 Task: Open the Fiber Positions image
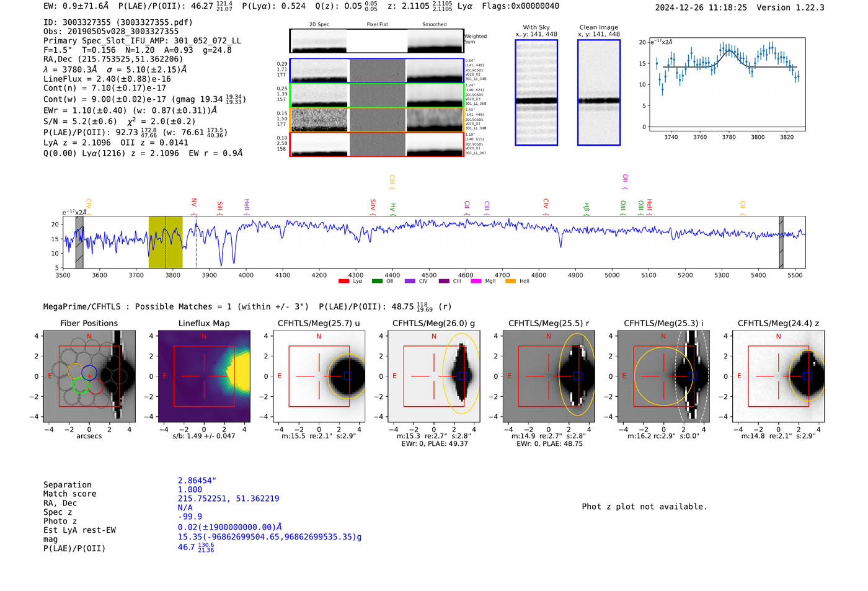[89, 376]
